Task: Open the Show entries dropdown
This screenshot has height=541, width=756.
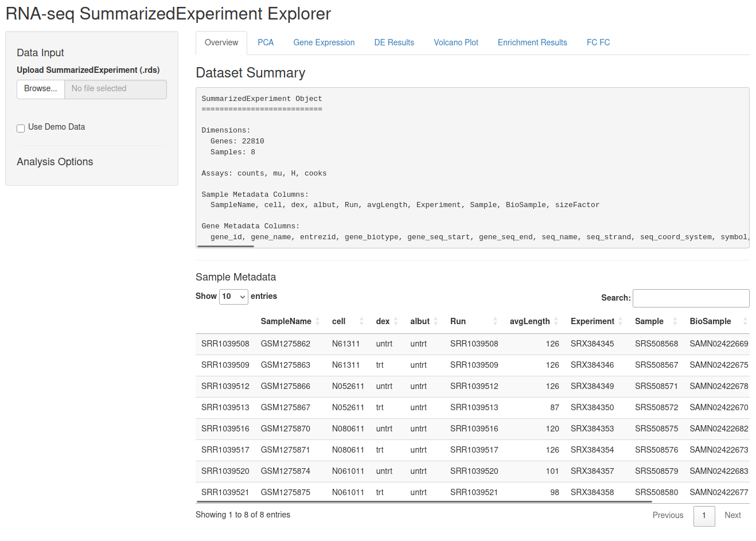Action: (233, 296)
